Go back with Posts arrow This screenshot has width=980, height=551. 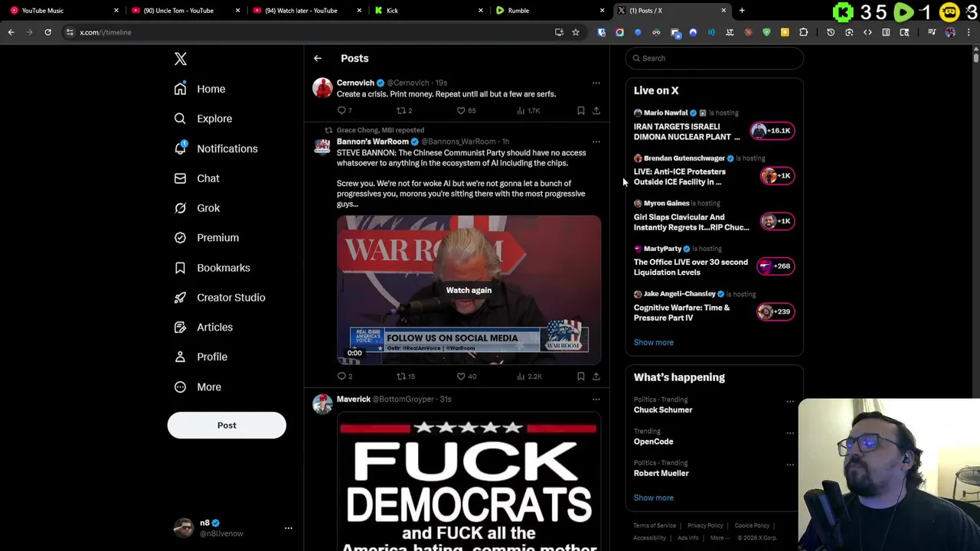click(x=318, y=58)
